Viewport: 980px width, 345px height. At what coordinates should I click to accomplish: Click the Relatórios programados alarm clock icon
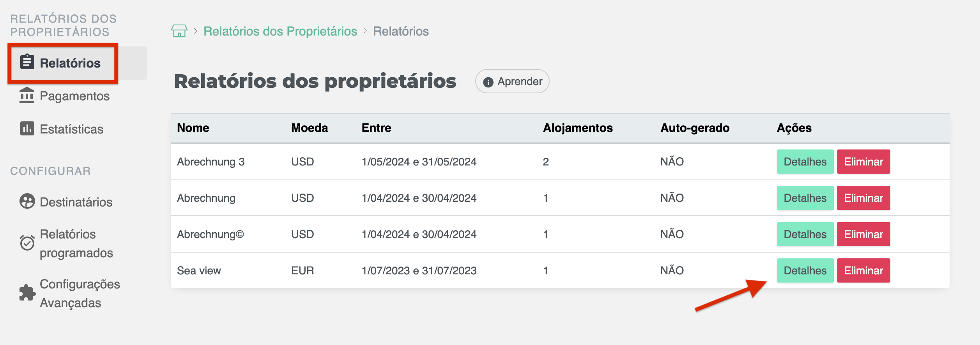[27, 243]
